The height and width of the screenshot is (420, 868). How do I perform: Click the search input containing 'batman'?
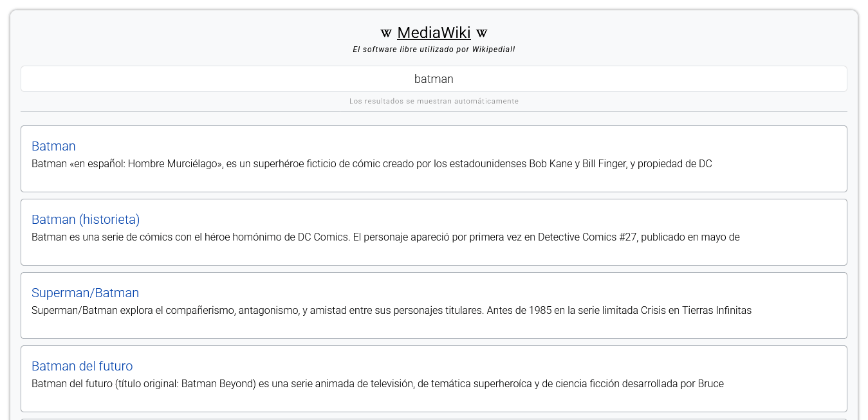coord(434,78)
